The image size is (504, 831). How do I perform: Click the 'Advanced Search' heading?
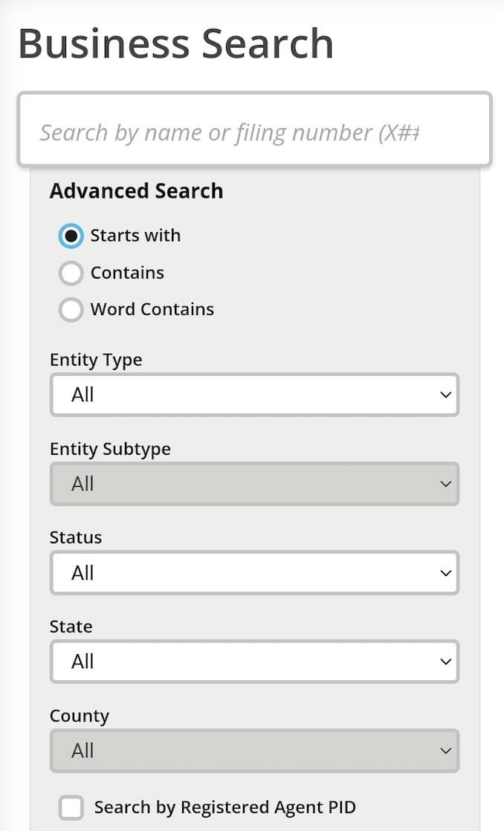click(136, 191)
